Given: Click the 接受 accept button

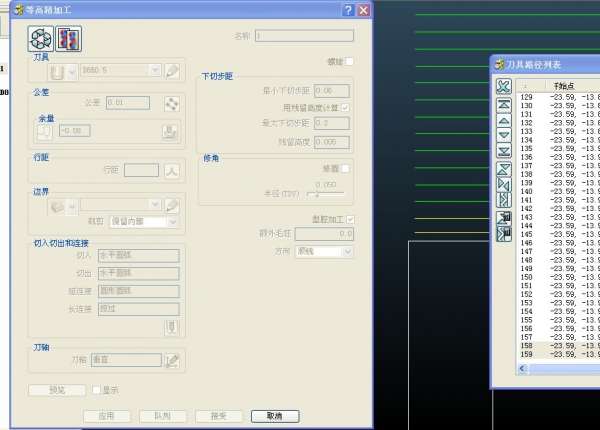Looking at the screenshot, I should coord(219,416).
